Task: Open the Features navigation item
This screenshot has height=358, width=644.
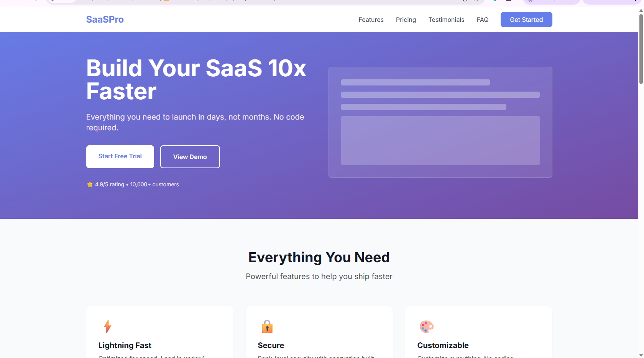Action: pos(371,20)
